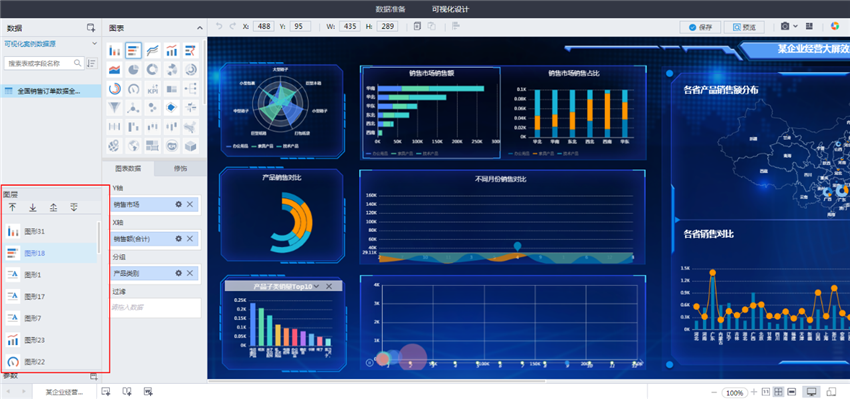Open dropdown on 产品子类销量Top10 chart header
This screenshot has height=399, width=850.
(x=317, y=286)
